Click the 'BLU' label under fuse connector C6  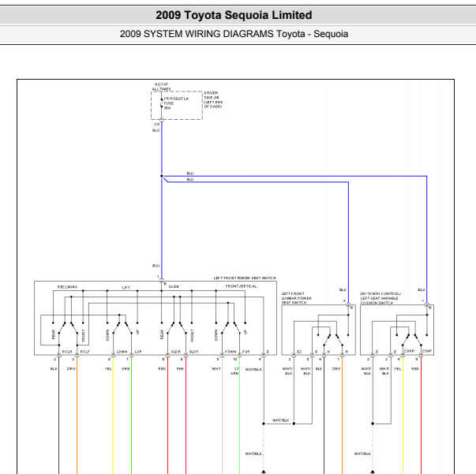(x=156, y=130)
